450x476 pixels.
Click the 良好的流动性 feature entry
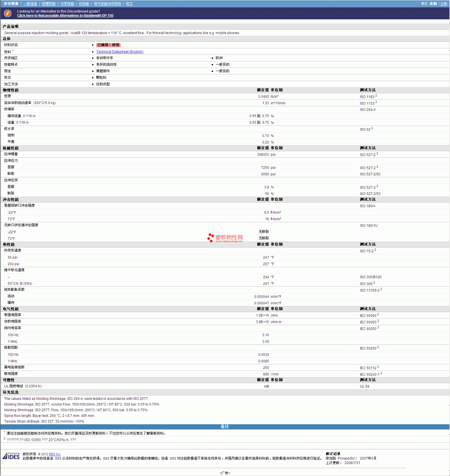[x=106, y=65]
